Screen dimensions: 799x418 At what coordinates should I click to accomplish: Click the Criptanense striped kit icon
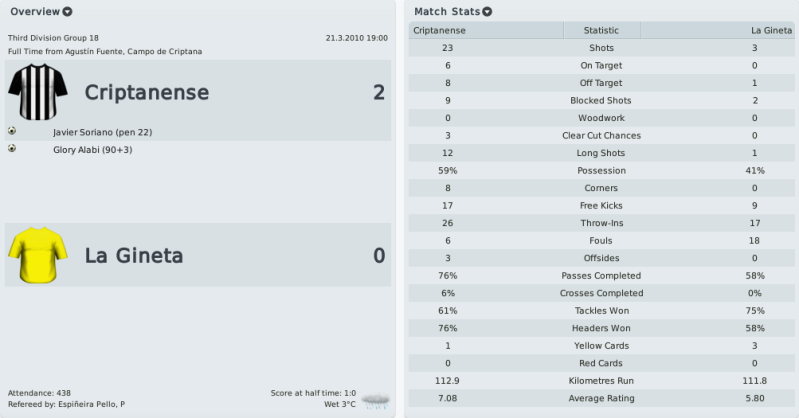point(38,92)
